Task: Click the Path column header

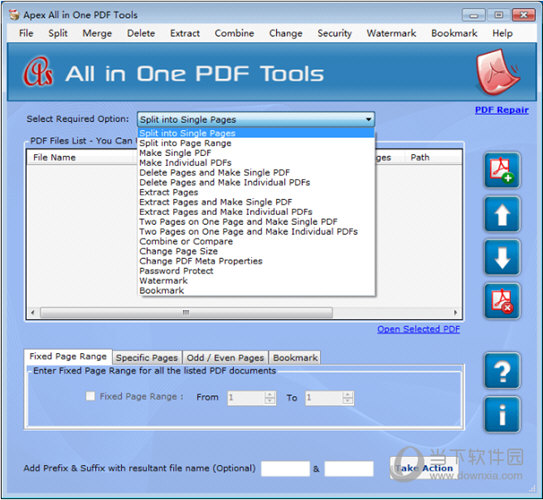Action: pyautogui.click(x=433, y=158)
